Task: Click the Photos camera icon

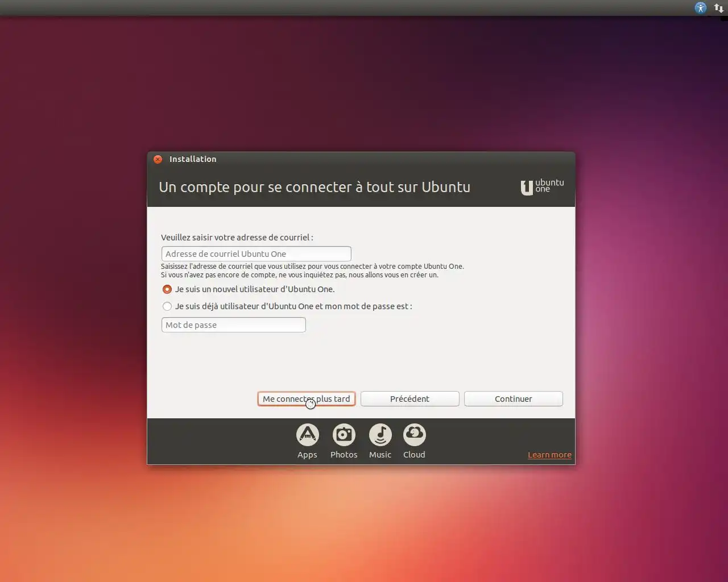Action: (344, 435)
